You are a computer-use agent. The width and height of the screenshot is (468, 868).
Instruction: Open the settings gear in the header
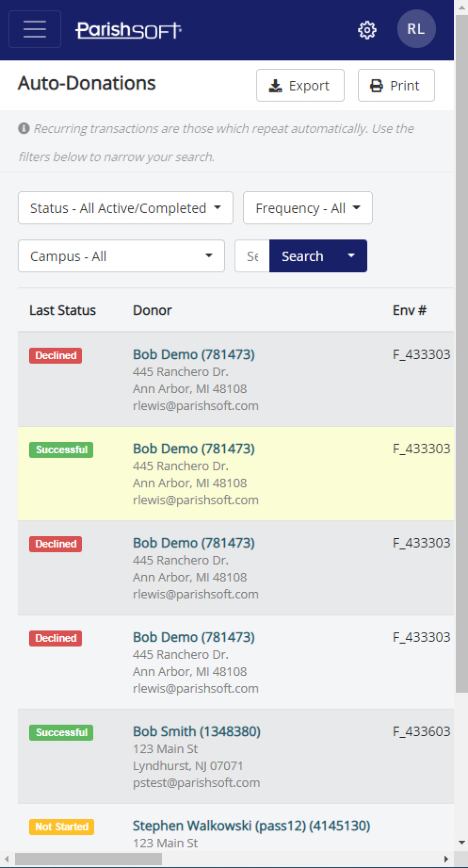[367, 30]
